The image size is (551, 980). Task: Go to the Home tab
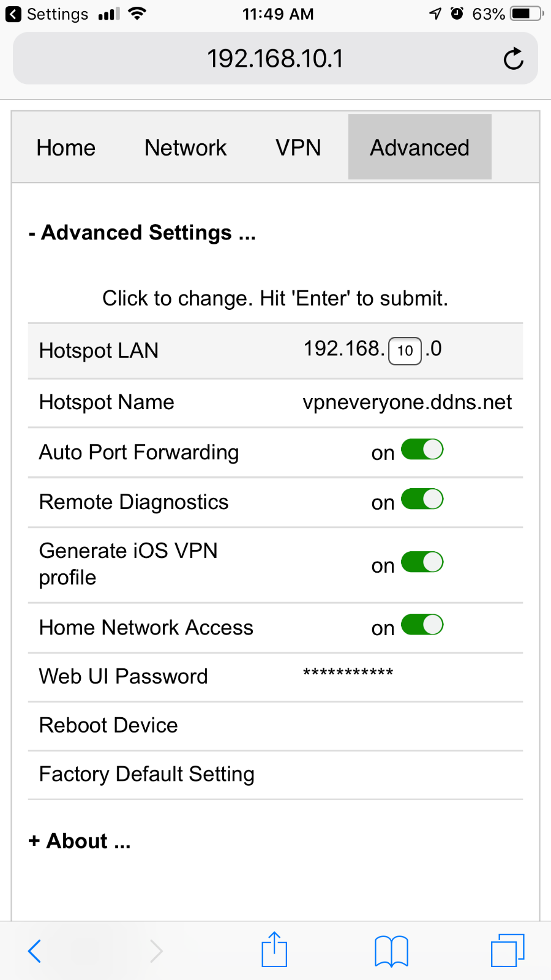pyautogui.click(x=66, y=148)
